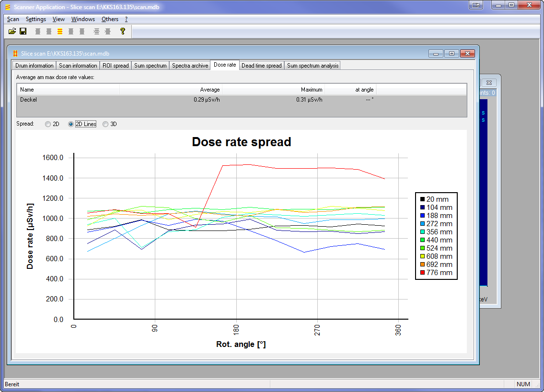Switch to the Scan information tab
The image size is (544, 392).
pyautogui.click(x=78, y=66)
